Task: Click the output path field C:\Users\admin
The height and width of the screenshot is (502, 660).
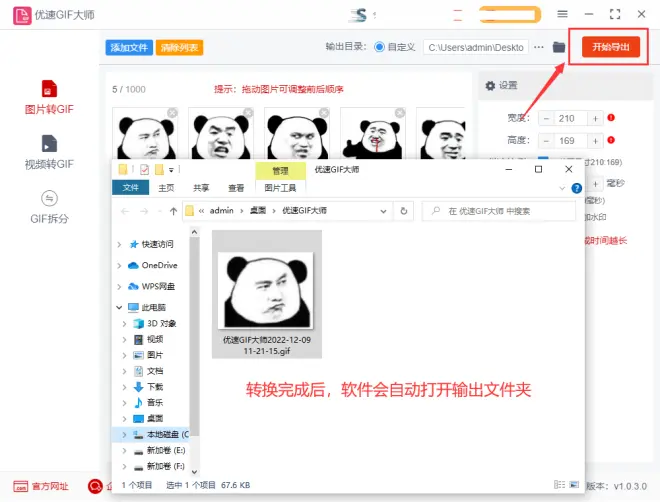Action: [476, 47]
